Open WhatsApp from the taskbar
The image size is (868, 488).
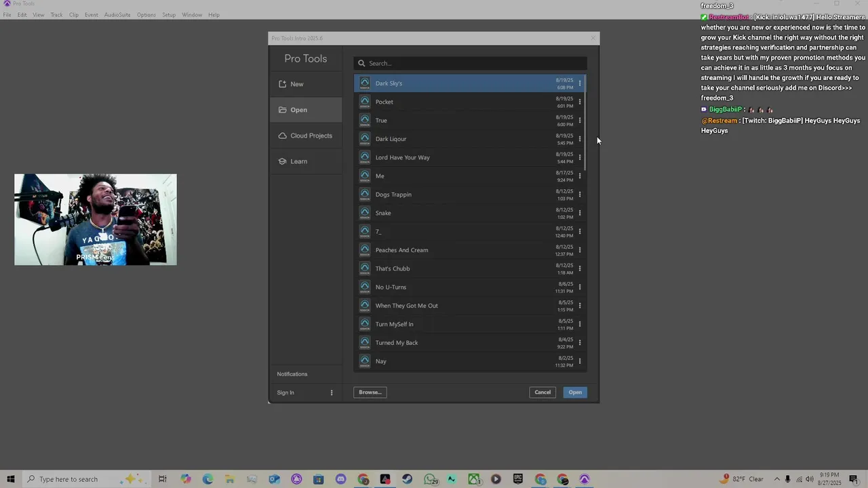(430, 479)
